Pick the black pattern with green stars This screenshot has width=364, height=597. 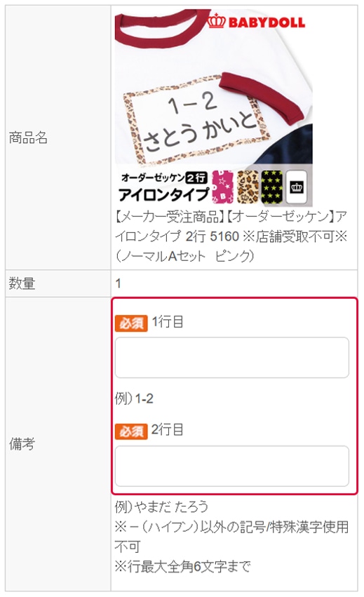coord(272,187)
